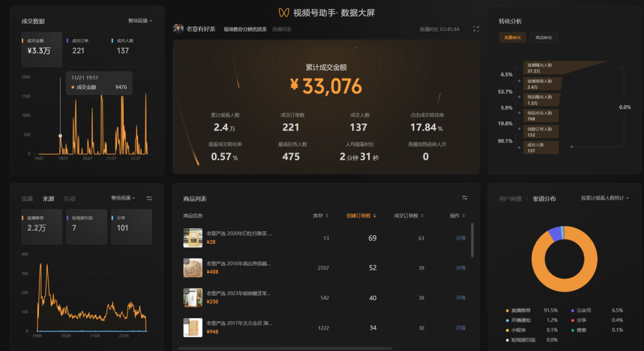Viewport: 644px width, 351px height.
Task: Sort by 创建订单数 column header
Action: click(360, 216)
